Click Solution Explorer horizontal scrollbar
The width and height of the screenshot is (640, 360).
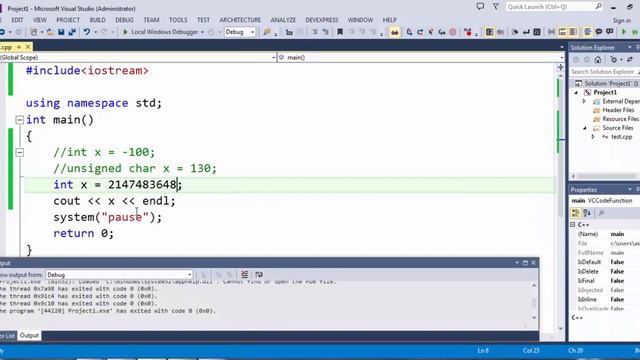click(606, 176)
